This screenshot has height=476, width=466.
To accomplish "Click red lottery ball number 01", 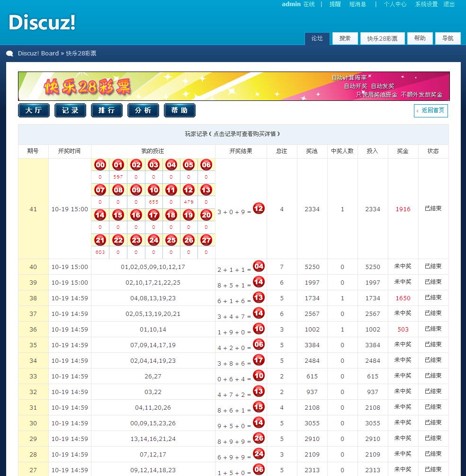I will 118,165.
